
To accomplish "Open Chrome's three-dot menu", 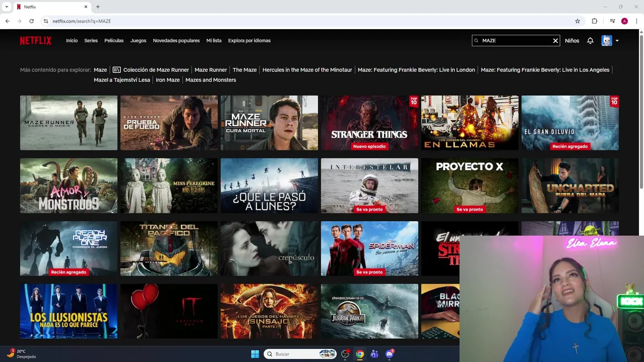I will point(636,21).
